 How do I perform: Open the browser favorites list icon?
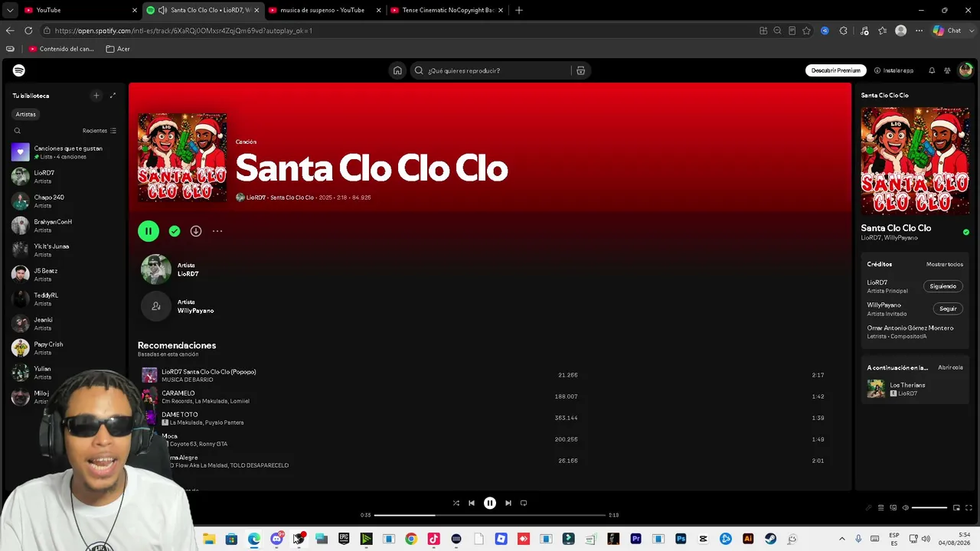(883, 31)
